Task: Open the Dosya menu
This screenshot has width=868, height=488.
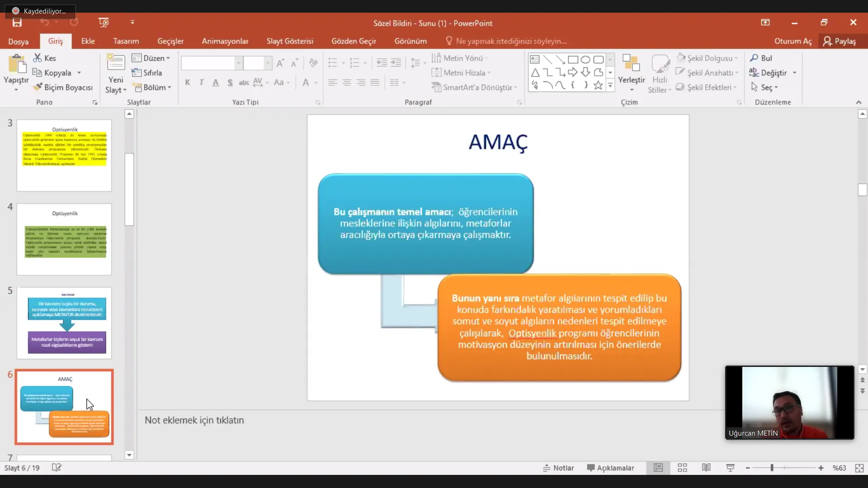Action: (19, 41)
